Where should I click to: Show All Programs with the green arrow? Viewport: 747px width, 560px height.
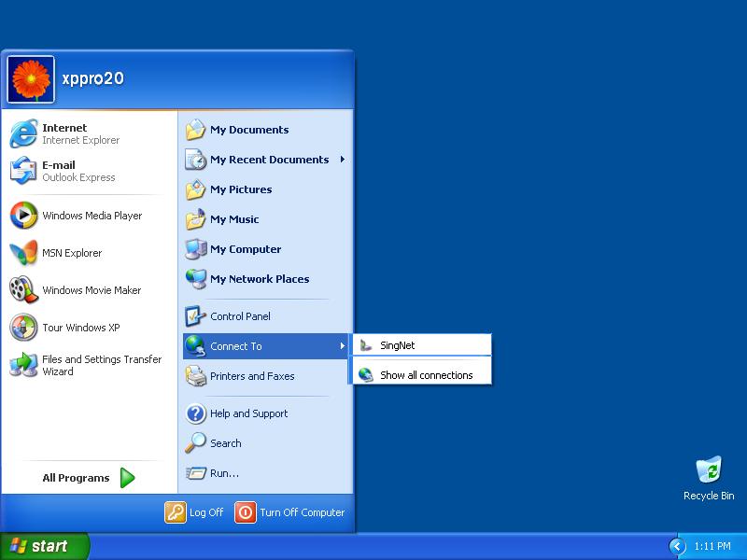tap(127, 478)
